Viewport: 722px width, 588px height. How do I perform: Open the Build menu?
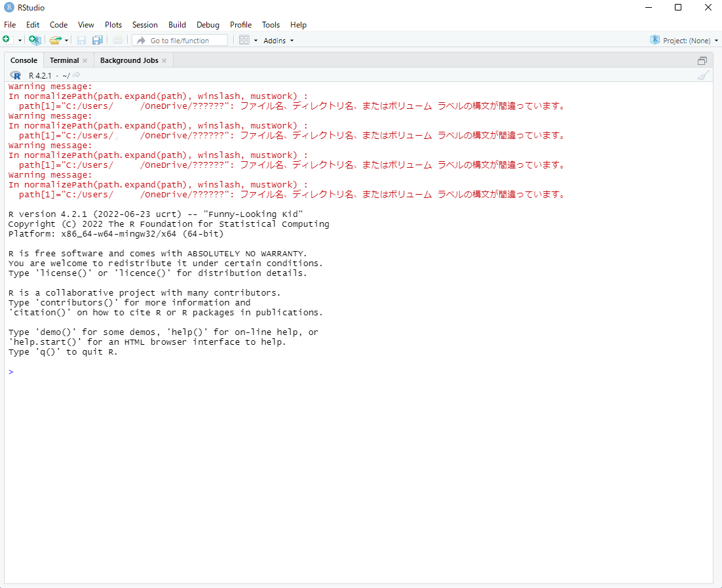[178, 25]
